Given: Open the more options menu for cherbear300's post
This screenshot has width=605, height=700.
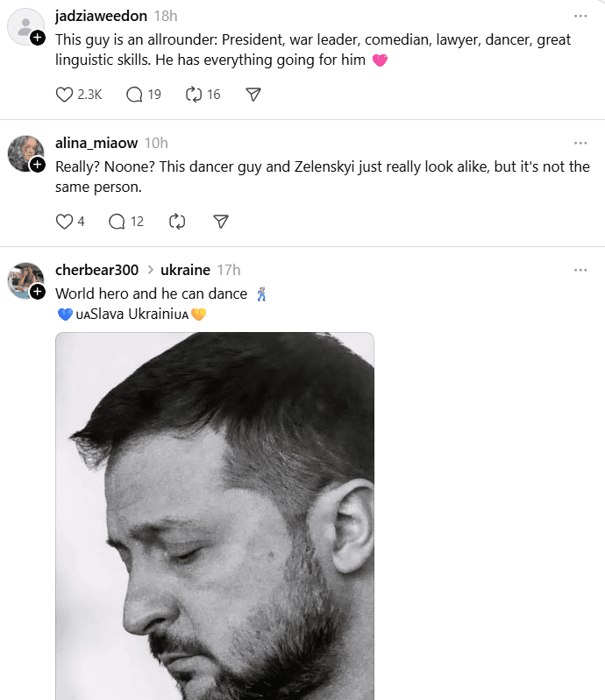Looking at the screenshot, I should [x=580, y=270].
